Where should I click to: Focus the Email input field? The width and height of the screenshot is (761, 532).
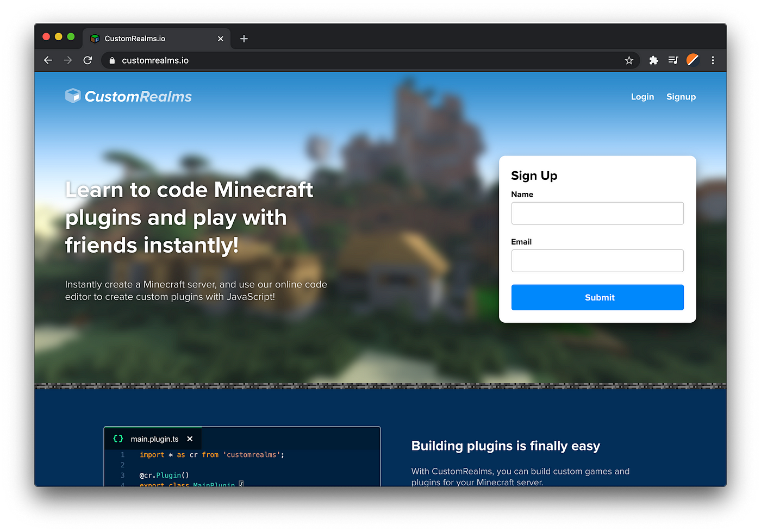pyautogui.click(x=597, y=261)
